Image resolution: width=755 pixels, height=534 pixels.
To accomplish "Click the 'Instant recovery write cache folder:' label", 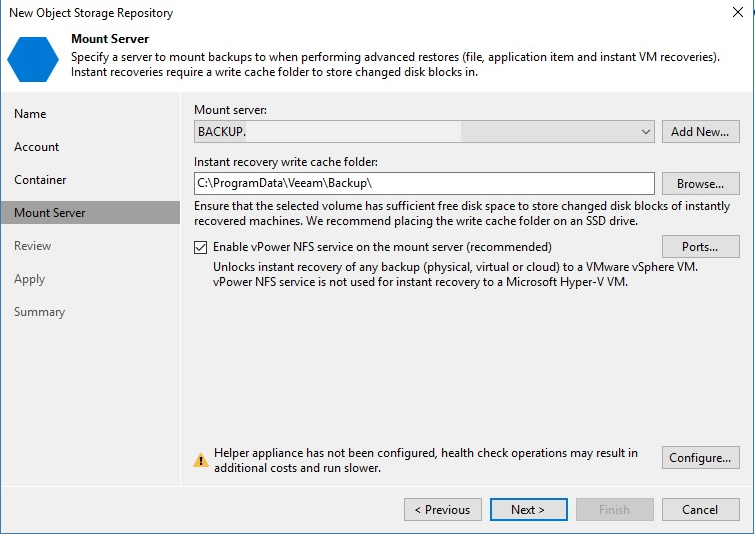I will pyautogui.click(x=286, y=162).
